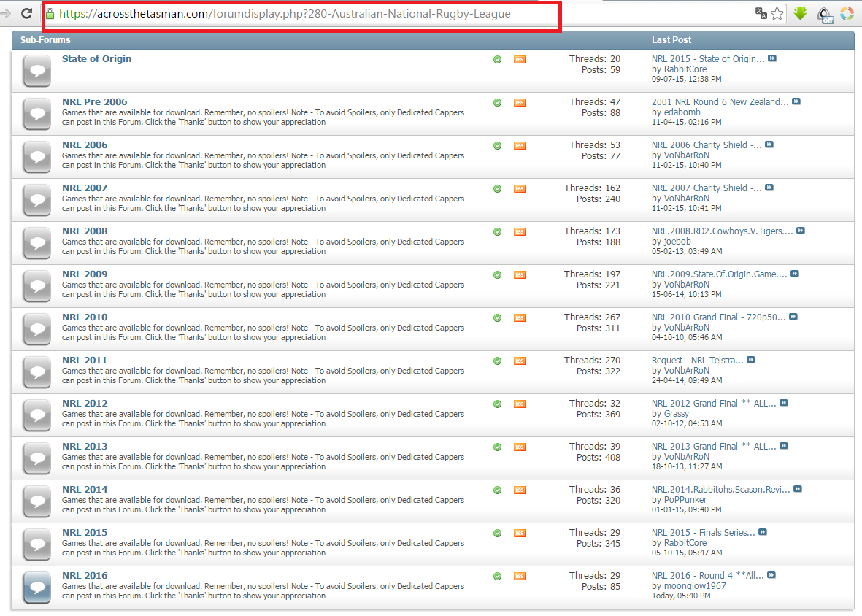Open RSS feed for NRL Pre 2006
The height and width of the screenshot is (616, 862).
point(520,103)
